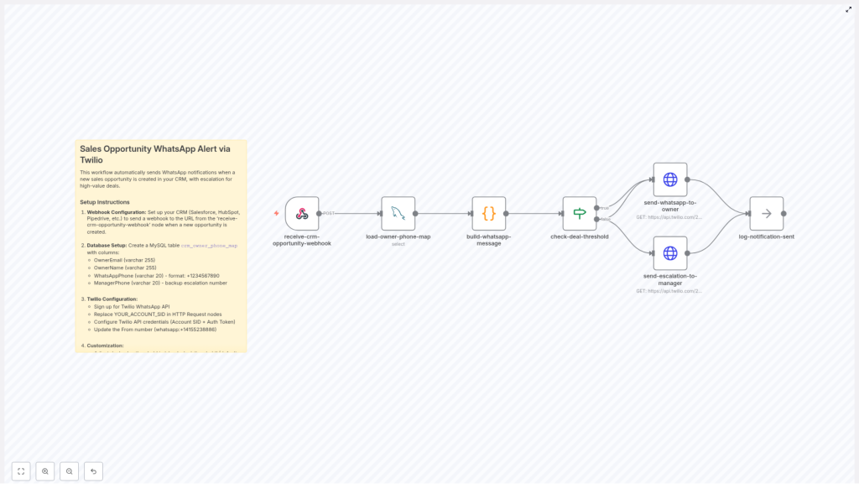859x504 pixels.
Task: Click the Setup Instructions heading in the note
Action: [x=105, y=202]
